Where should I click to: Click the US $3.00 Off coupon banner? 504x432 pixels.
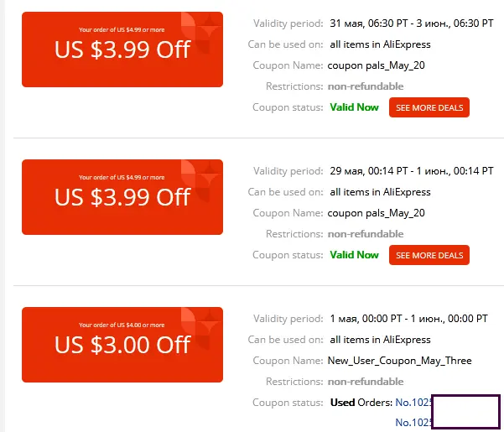(x=122, y=345)
